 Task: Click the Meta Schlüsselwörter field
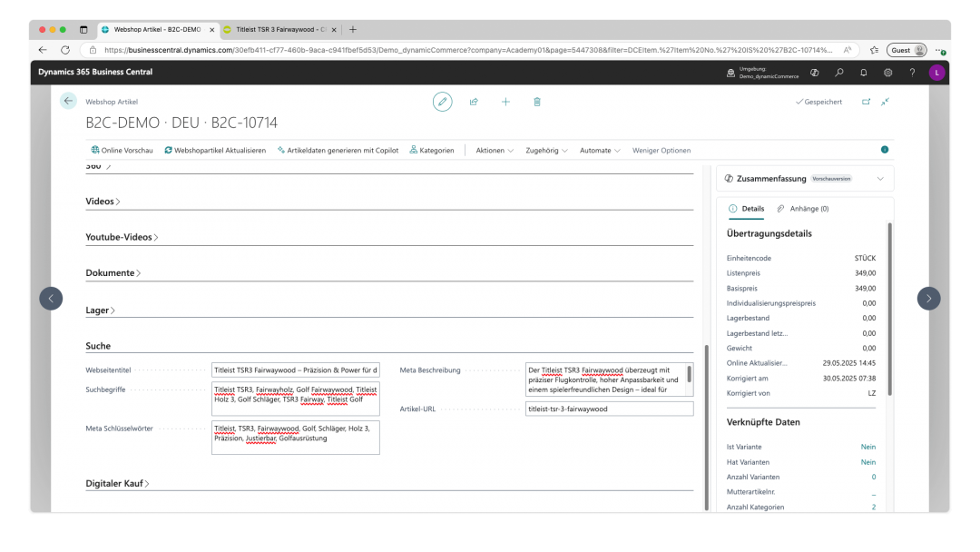click(x=295, y=438)
